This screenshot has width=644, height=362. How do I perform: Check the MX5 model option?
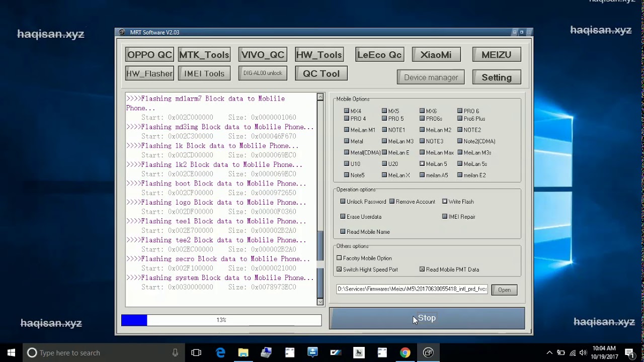384,111
